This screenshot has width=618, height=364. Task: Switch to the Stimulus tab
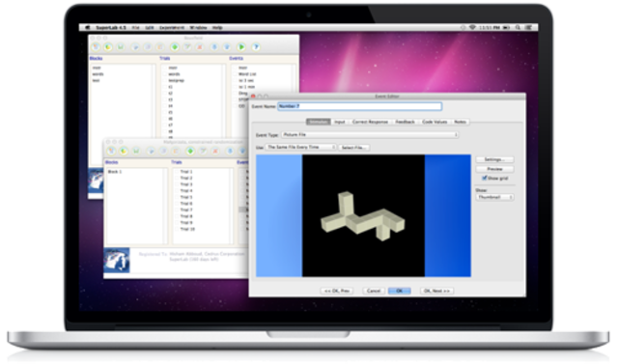[319, 122]
